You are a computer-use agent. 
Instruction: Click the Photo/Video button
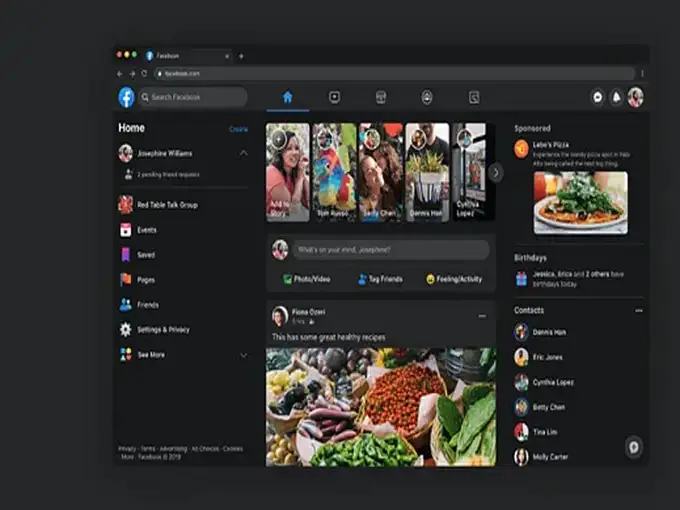tap(306, 279)
